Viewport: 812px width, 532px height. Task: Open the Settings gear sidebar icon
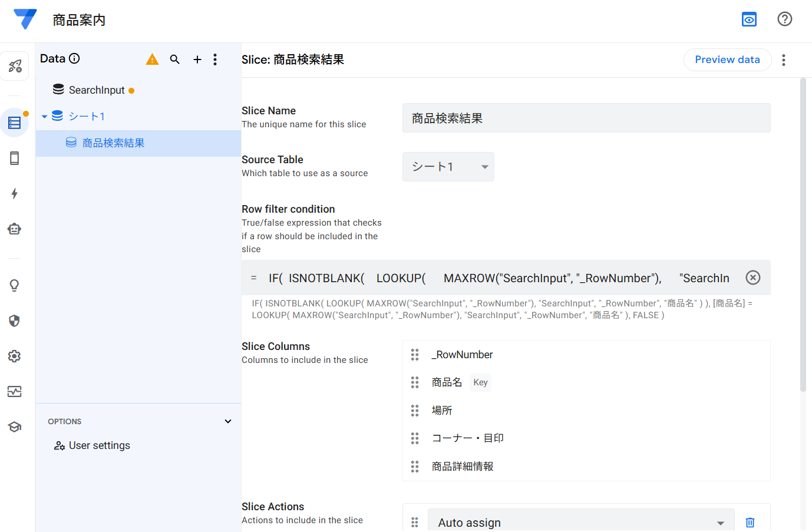tap(15, 356)
